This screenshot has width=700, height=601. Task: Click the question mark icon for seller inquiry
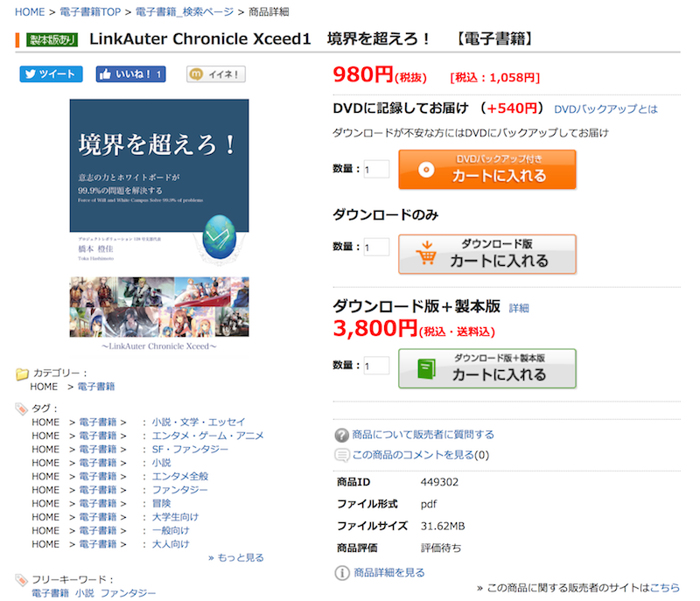pyautogui.click(x=341, y=435)
